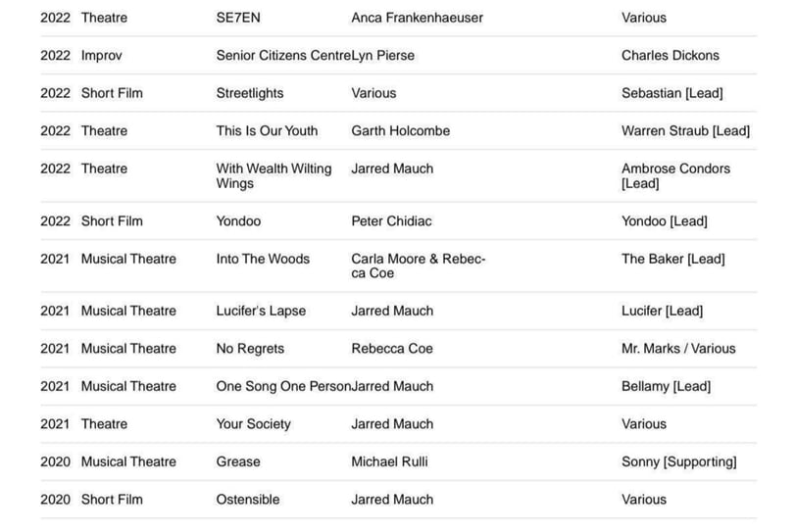
Task: Select the SE7EN production title
Action: [238, 18]
